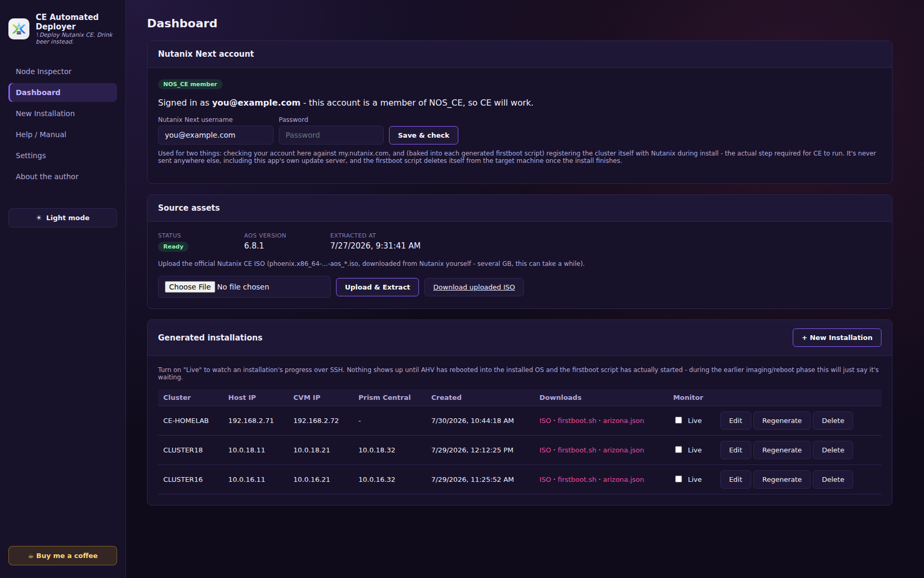Screen dimensions: 924x578
Task: Click the Ready status badge
Action: pos(173,246)
